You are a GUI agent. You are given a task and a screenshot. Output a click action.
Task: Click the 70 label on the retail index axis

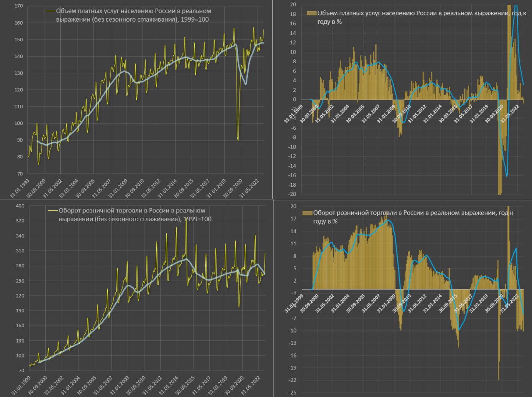pos(21,370)
